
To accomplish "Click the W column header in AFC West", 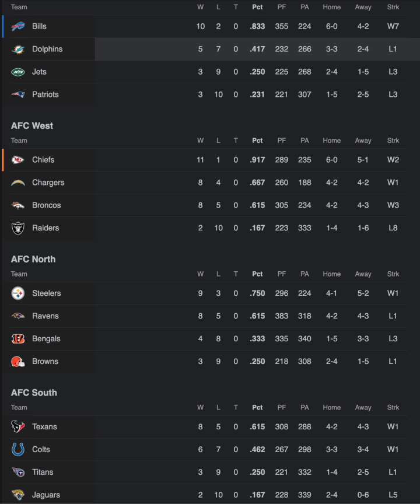I will coord(200,141).
